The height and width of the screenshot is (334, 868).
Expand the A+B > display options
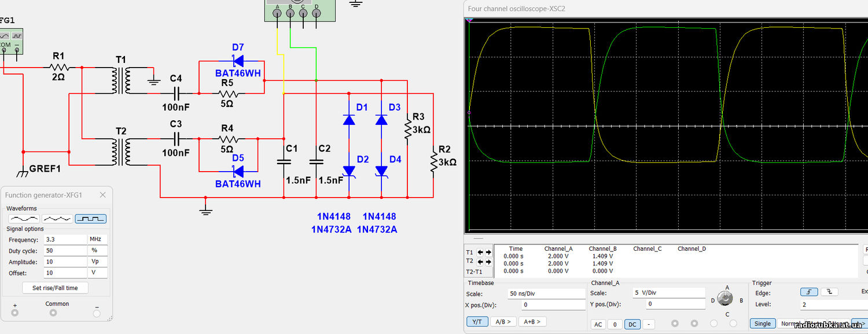(x=532, y=322)
